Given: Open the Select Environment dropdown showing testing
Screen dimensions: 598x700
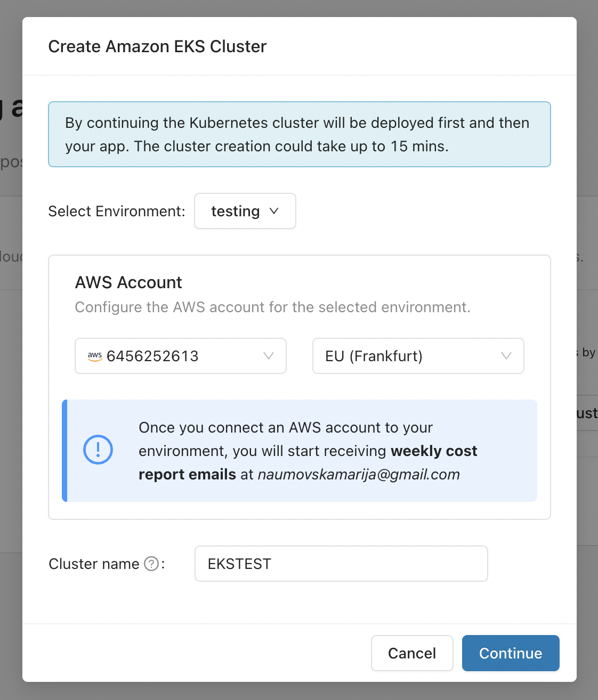Looking at the screenshot, I should 245,211.
